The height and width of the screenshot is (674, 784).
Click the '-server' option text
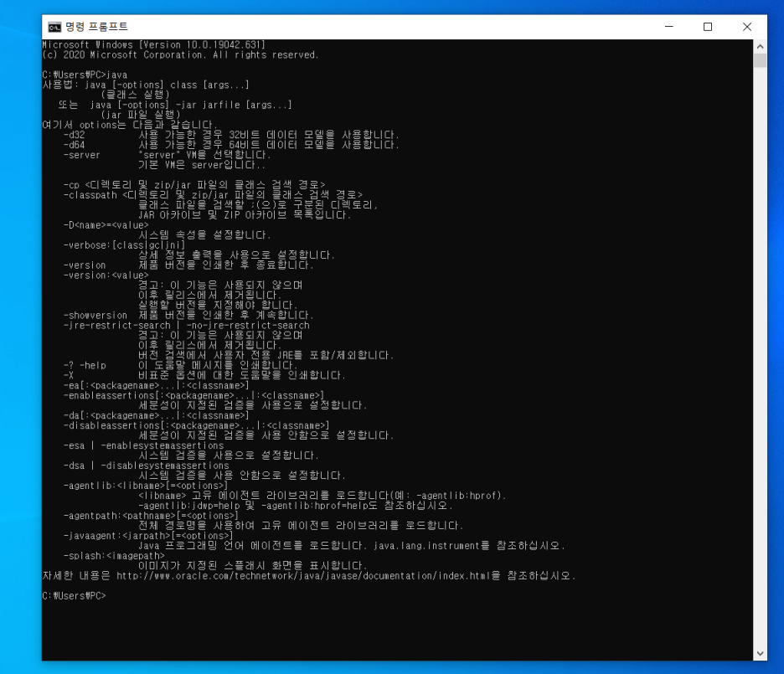(x=81, y=155)
